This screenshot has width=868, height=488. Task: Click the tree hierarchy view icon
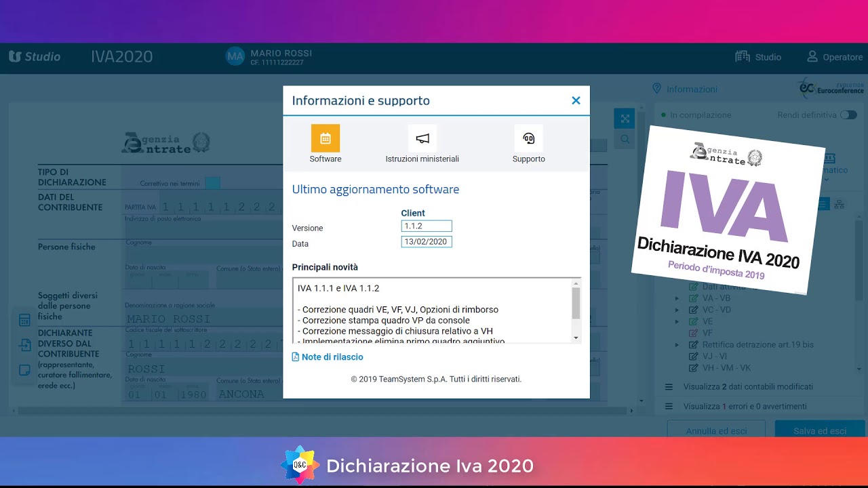tap(840, 204)
